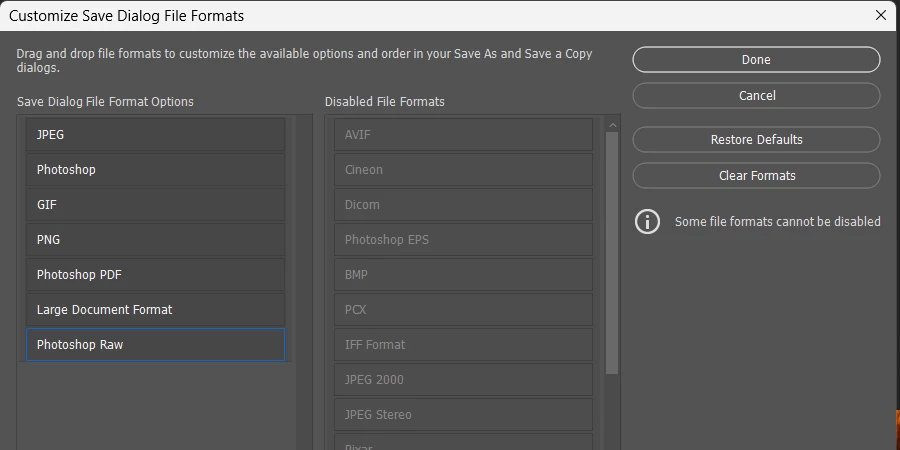Viewport: 900px width, 450px height.
Task: Select the Large Document Format row
Action: pyautogui.click(x=155, y=309)
